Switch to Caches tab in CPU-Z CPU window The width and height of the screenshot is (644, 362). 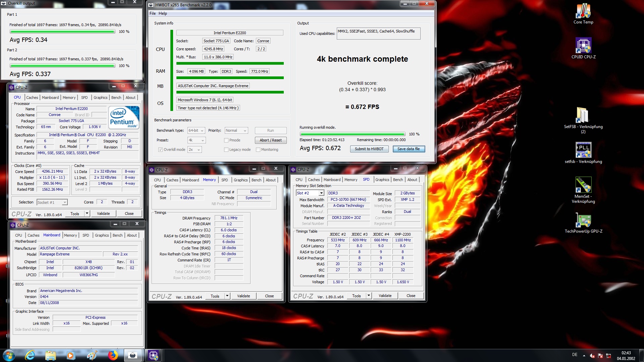point(32,98)
